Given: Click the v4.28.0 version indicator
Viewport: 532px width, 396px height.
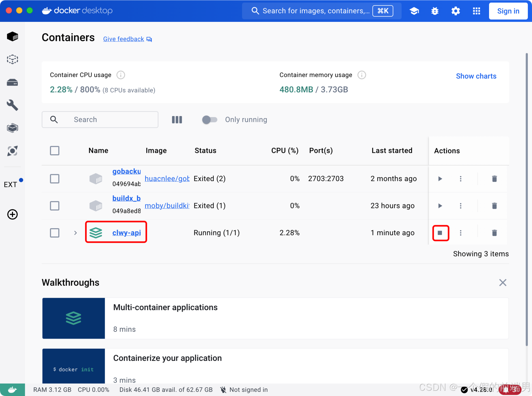Looking at the screenshot, I should click(x=477, y=390).
